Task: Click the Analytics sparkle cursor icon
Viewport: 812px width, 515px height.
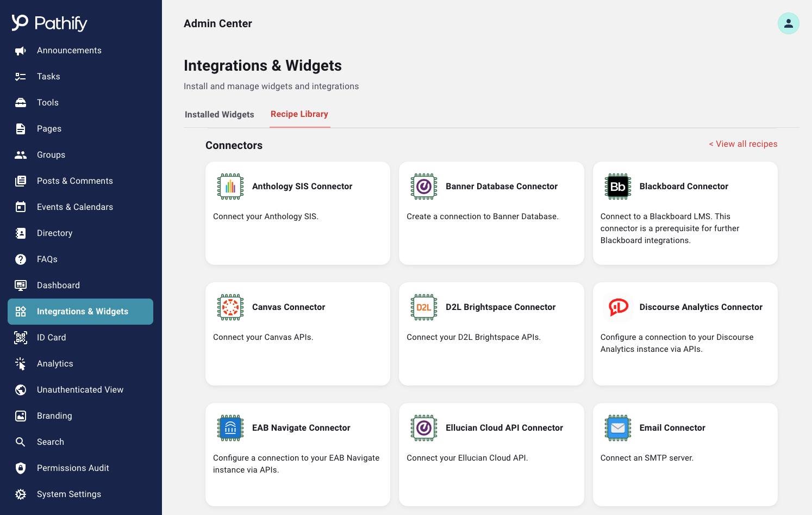Action: pyautogui.click(x=21, y=364)
